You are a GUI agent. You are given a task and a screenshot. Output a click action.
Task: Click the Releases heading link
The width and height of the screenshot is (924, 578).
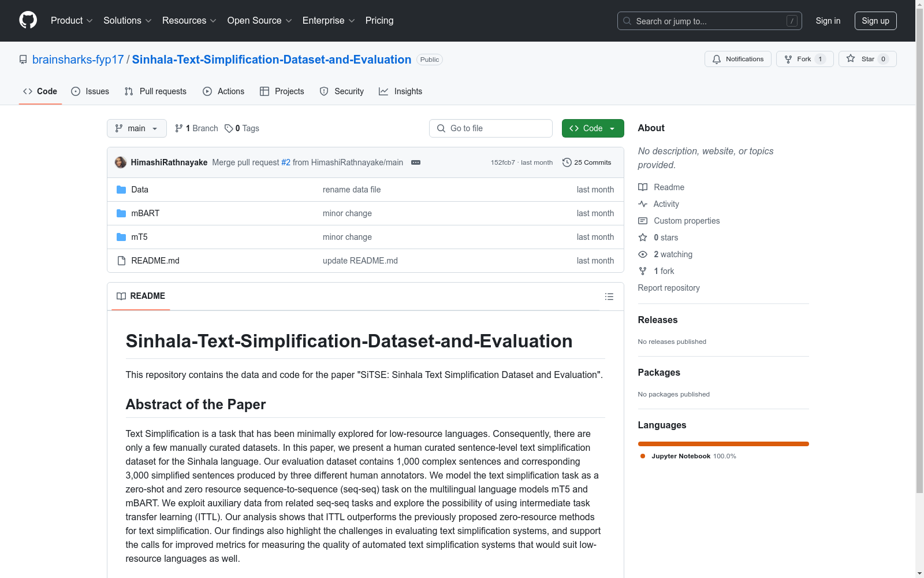click(658, 320)
